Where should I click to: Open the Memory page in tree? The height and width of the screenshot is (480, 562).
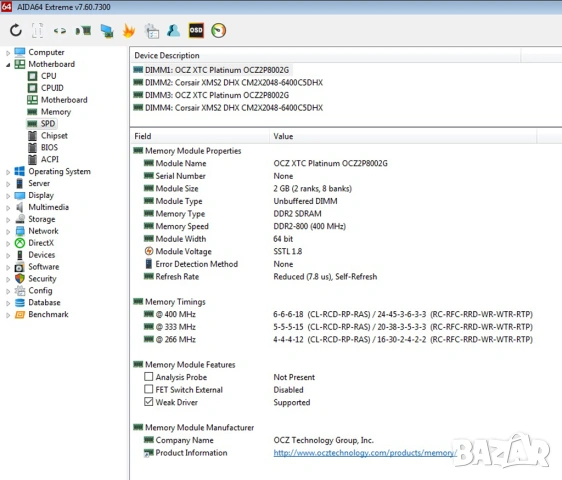click(56, 112)
